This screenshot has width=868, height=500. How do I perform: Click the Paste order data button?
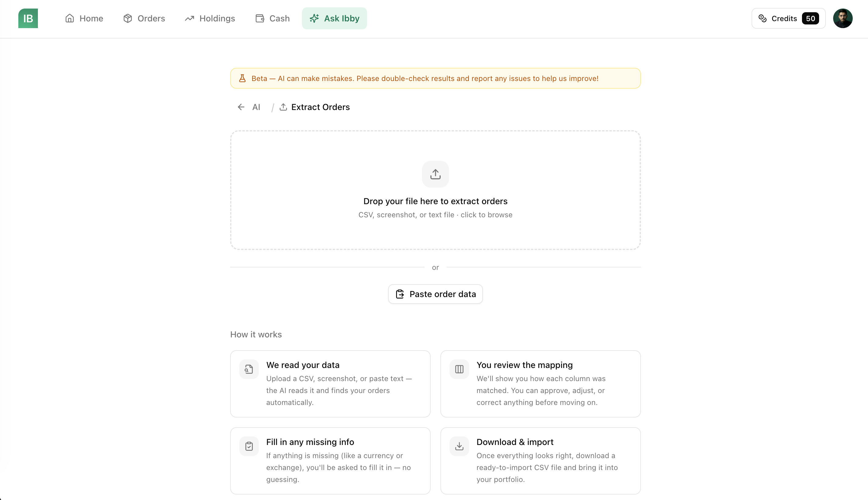[435, 294]
